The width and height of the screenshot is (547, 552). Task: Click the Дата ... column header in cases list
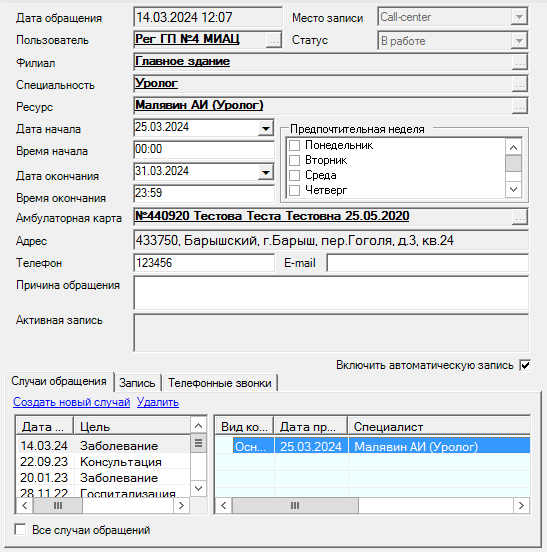pyautogui.click(x=45, y=427)
